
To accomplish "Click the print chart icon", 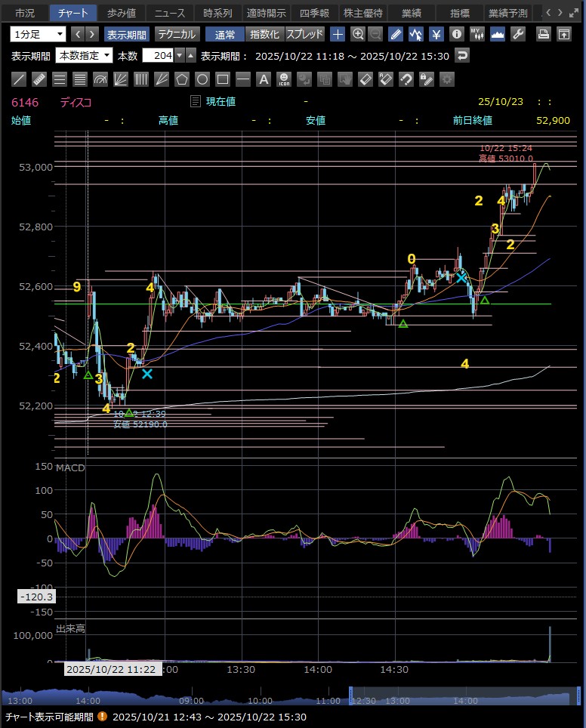I will (543, 34).
